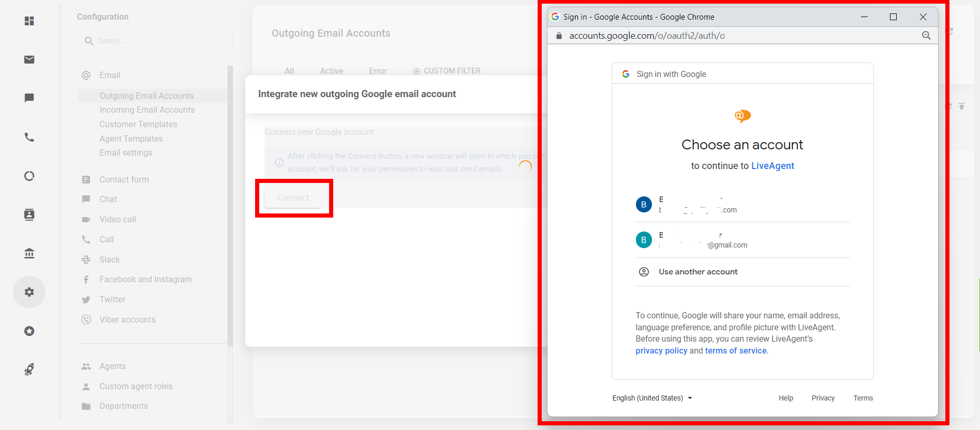
Task: Open the chat bubble icon in sidebar
Action: pyautogui.click(x=29, y=98)
